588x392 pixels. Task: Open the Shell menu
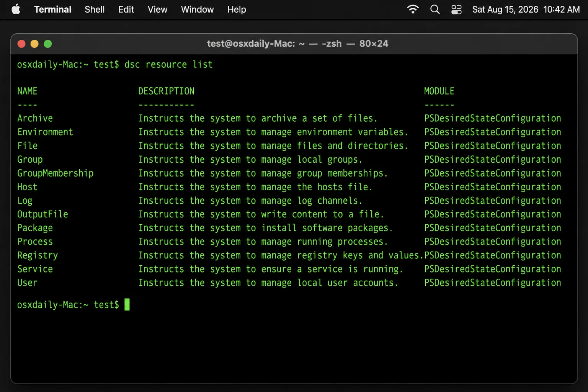click(95, 9)
